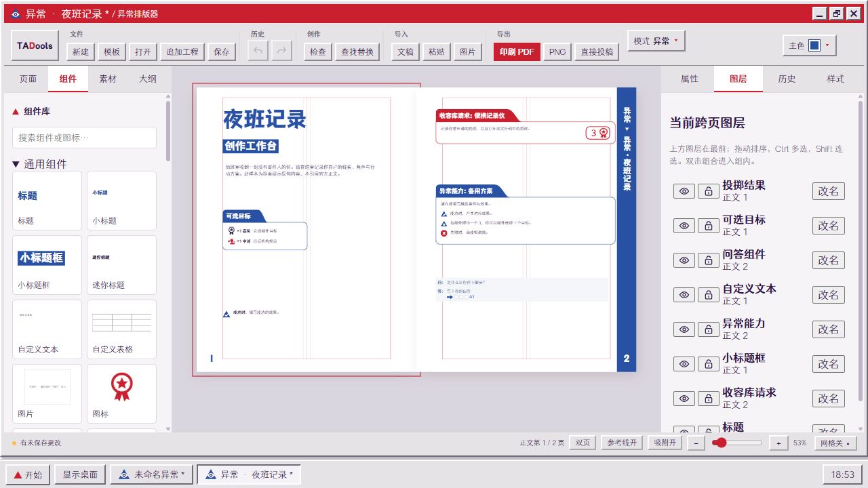Lock the 小标题框 layer
Screen dimensions: 868x488
(x=709, y=364)
